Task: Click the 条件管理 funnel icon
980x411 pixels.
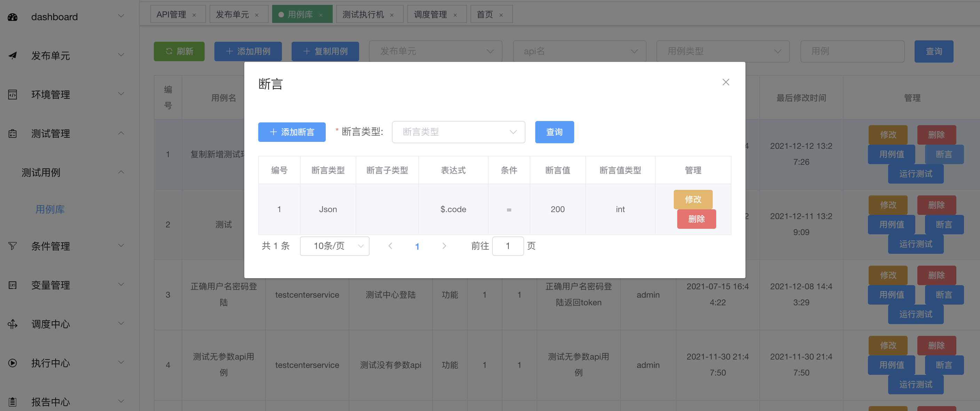Action: click(x=13, y=246)
